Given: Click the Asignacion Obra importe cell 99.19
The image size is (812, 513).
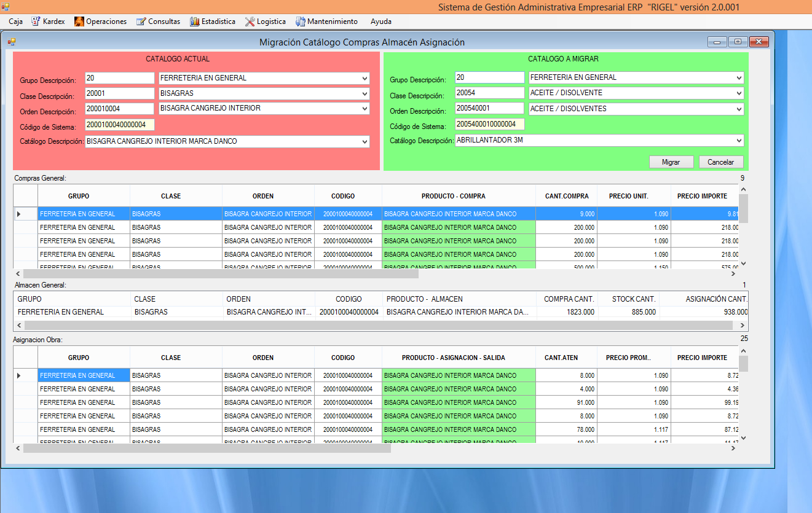Looking at the screenshot, I should click(x=704, y=402).
